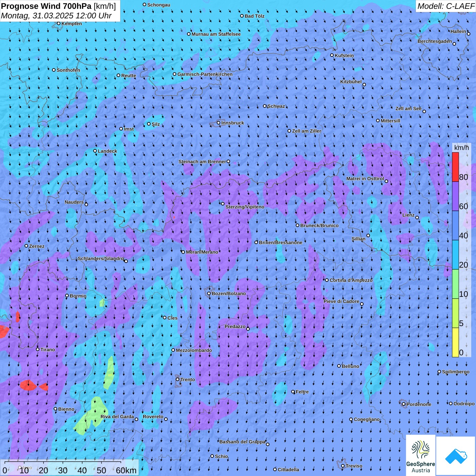Click the 'Kitzbühel' label
The width and height of the screenshot is (476, 476).
pos(351,82)
